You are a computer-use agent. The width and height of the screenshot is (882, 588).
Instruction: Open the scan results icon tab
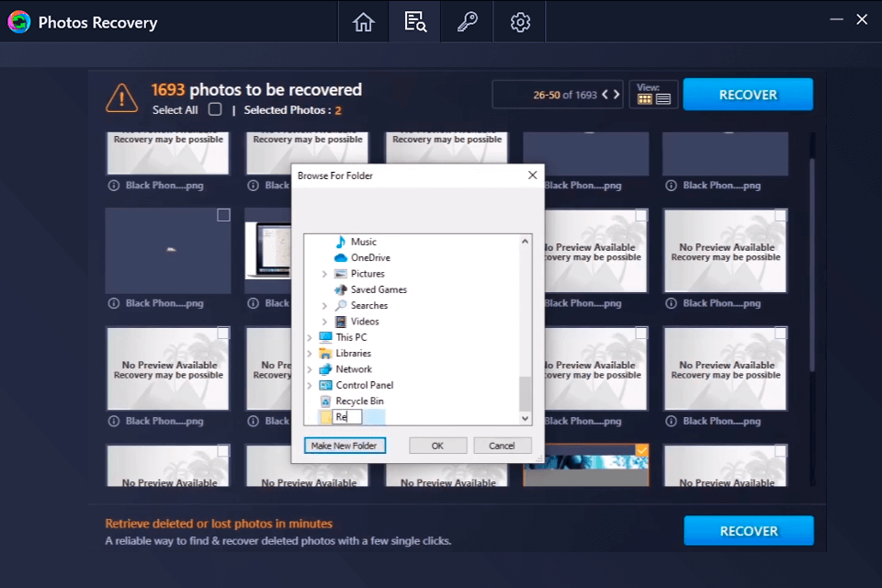point(415,22)
